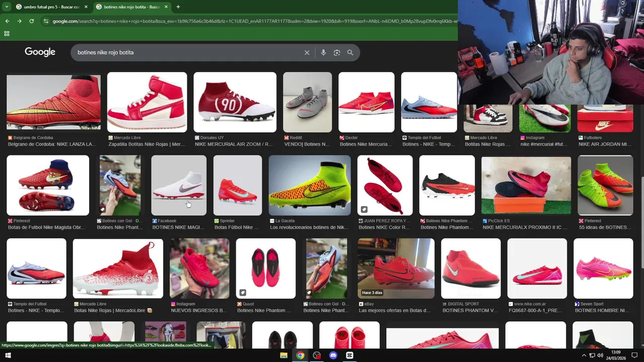Click the browser address bar URL
644x362 pixels.
[254, 21]
